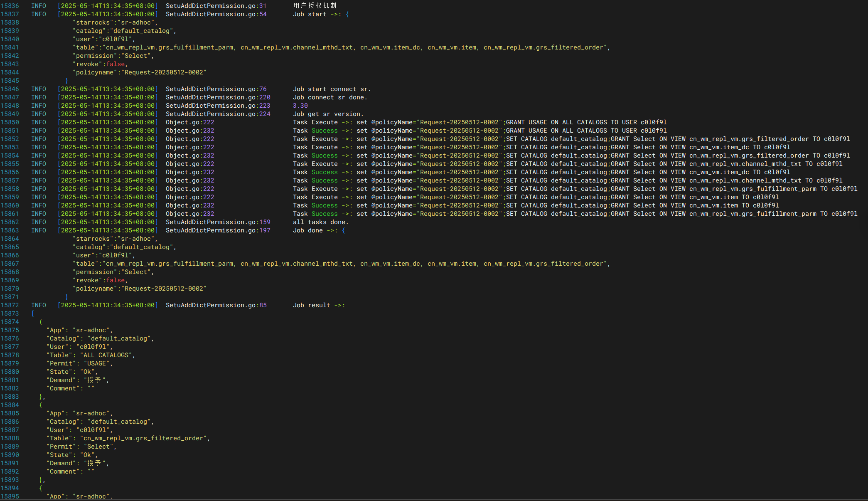Viewport: 868px width, 501px height.
Task: Click the 'Job result ->:' message
Action: coord(319,305)
